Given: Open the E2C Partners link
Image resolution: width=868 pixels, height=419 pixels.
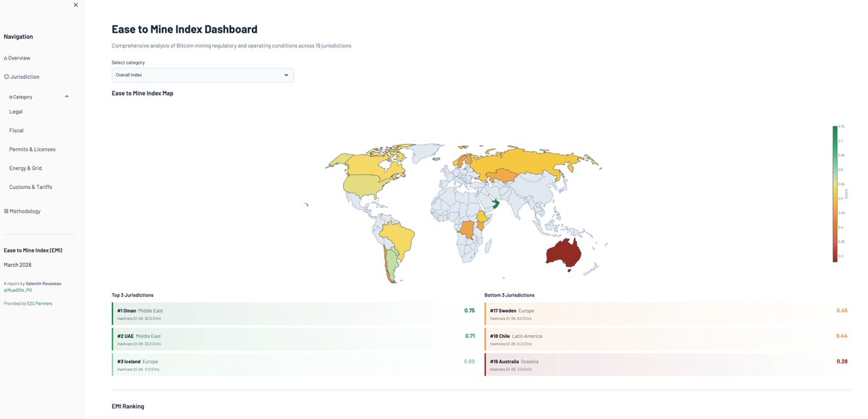Looking at the screenshot, I should pos(40,303).
